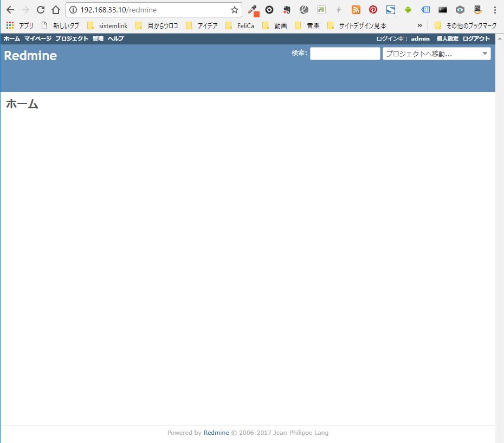Screen dimensions: 504x443
Task: Click the ホーム menu item in Redmine
Action: [x=11, y=38]
